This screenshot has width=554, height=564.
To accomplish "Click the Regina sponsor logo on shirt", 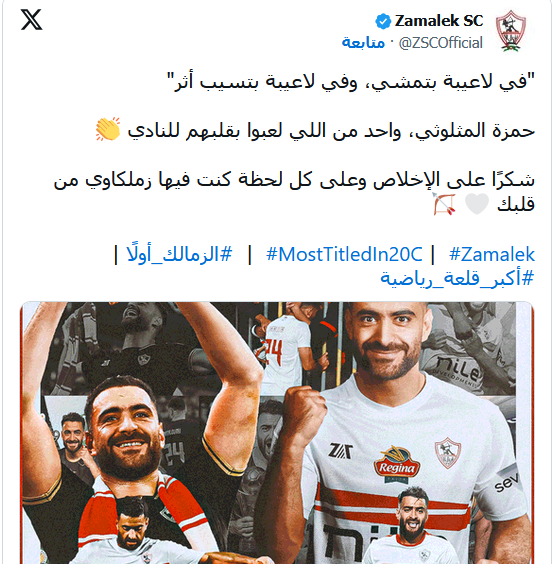I will pos(397,464).
